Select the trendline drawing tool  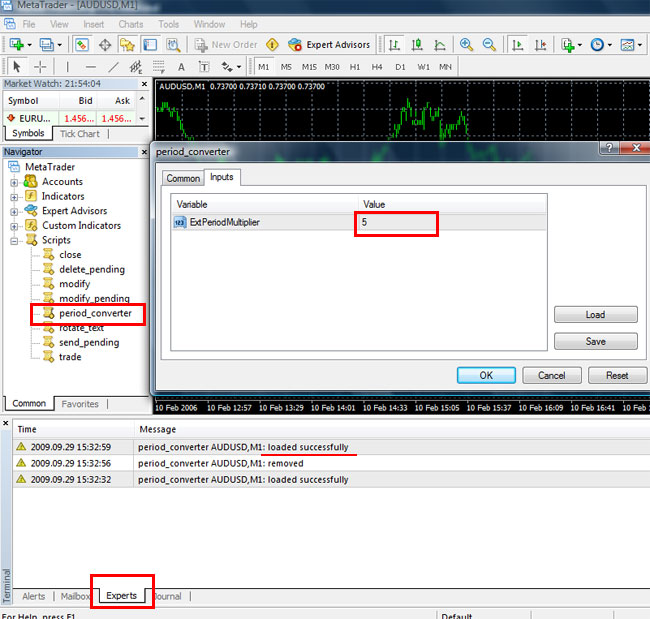click(113, 66)
